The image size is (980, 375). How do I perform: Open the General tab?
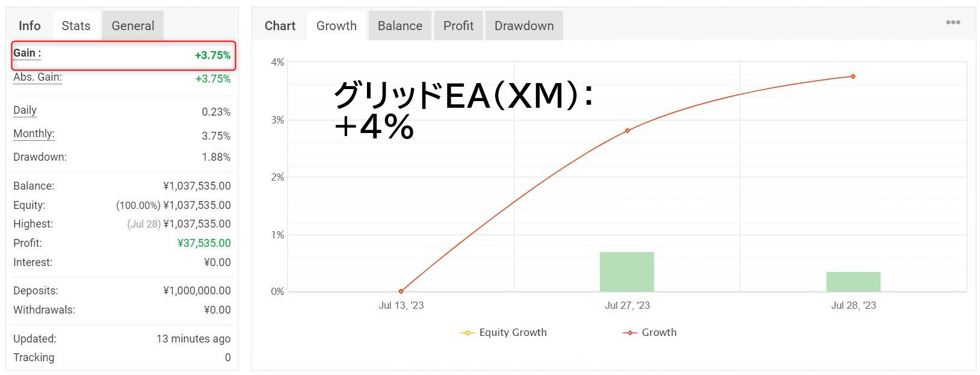[x=133, y=26]
